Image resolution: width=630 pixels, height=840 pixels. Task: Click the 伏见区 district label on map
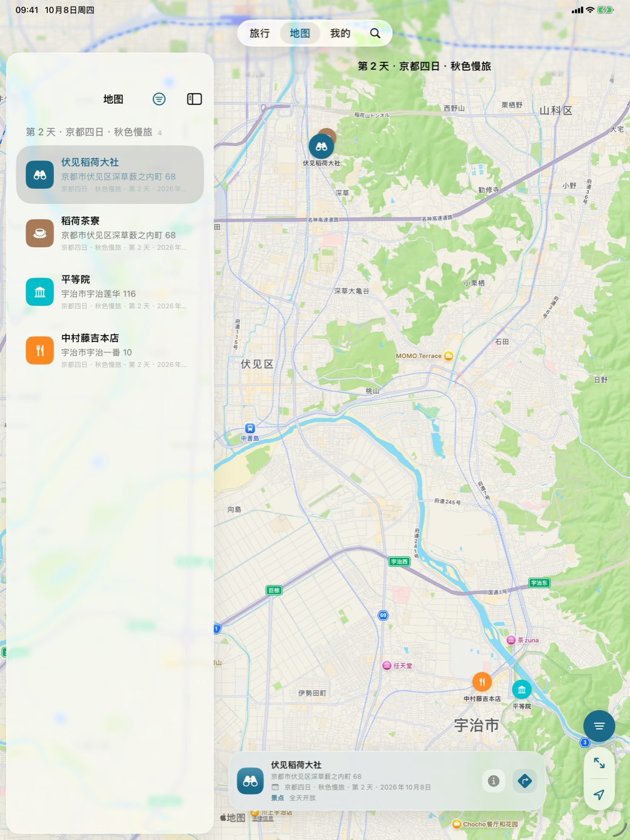(x=257, y=364)
